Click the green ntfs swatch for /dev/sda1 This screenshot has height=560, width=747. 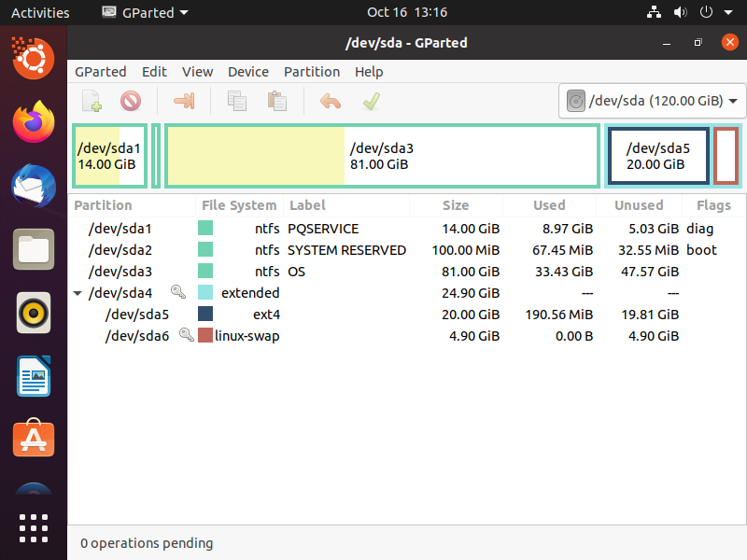205,228
